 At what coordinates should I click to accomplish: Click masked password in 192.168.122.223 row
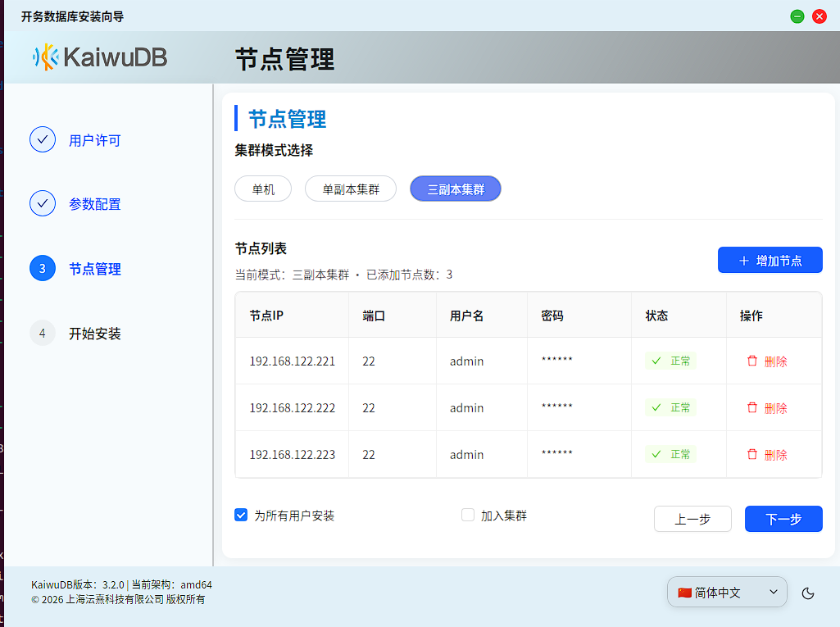556,452
